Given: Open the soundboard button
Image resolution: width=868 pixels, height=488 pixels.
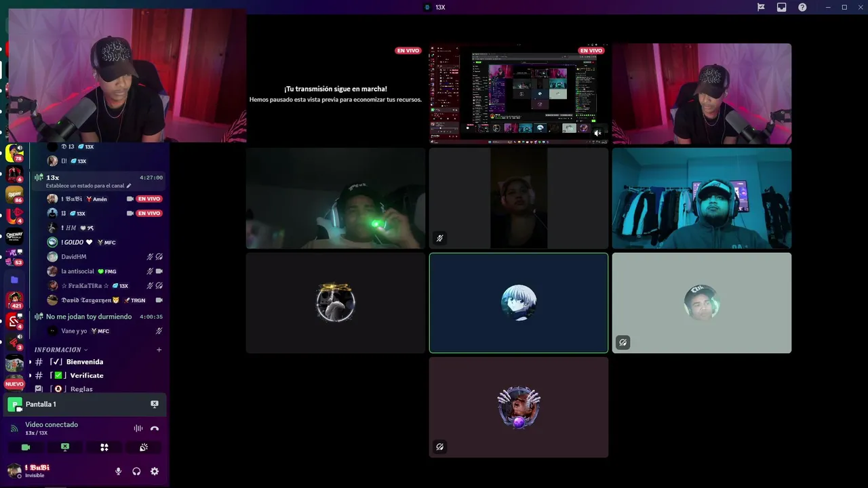Looking at the screenshot, I should point(144,447).
